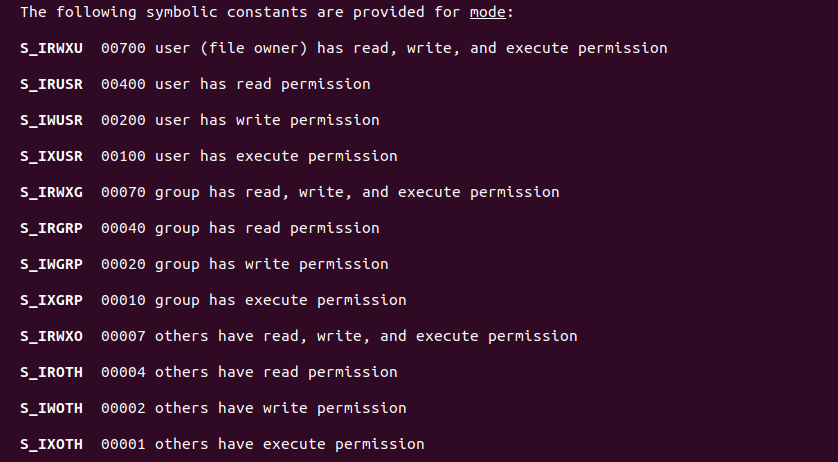Click the S_IRGRP constant name
Screen dimensions: 838x462
click(52, 228)
